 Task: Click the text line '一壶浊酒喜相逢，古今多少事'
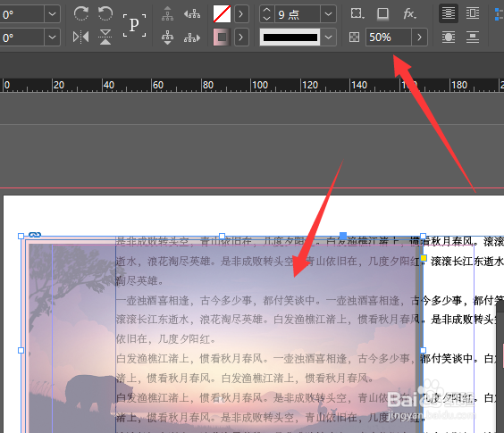(x=184, y=301)
